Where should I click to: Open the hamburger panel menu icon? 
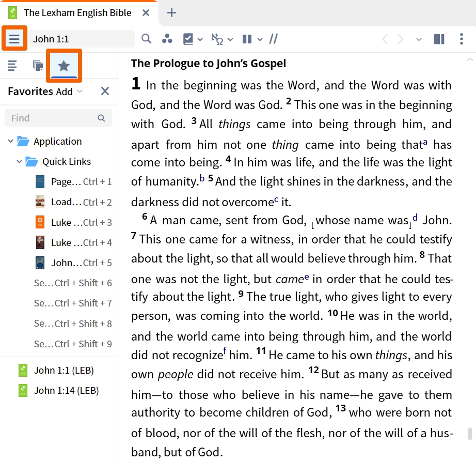[14, 39]
